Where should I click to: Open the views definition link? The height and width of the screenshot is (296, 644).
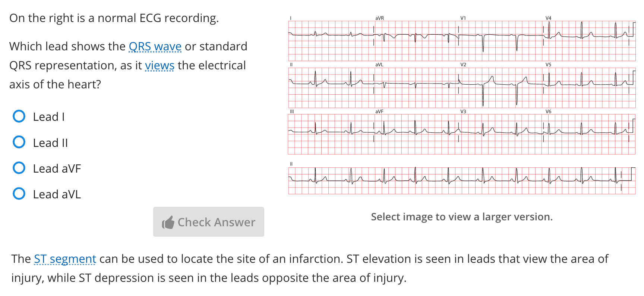[160, 65]
